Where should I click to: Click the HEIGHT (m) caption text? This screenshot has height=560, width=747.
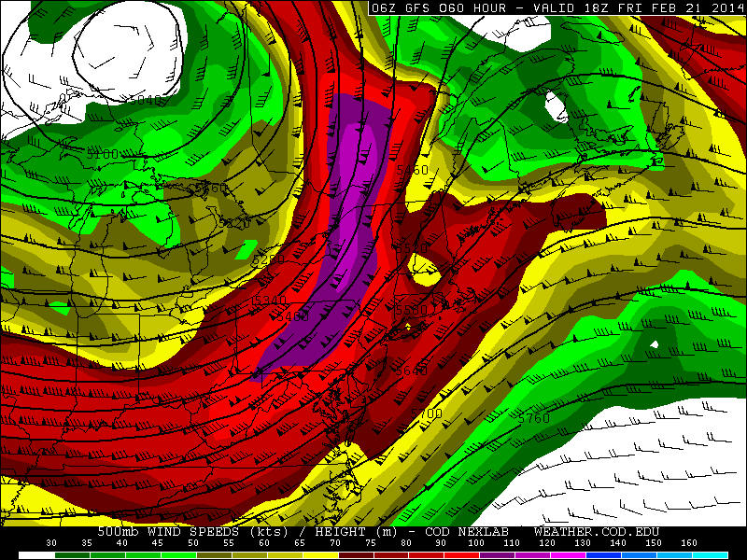click(344, 531)
